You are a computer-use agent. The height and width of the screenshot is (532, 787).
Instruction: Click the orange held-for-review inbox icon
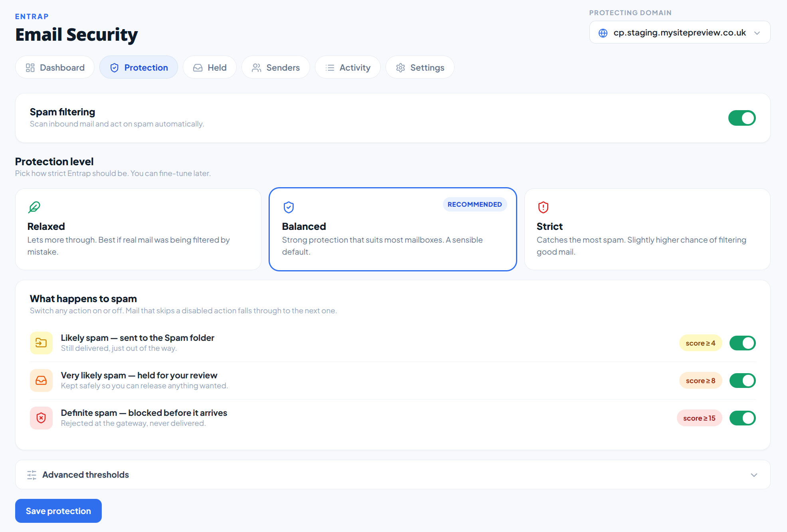(41, 380)
